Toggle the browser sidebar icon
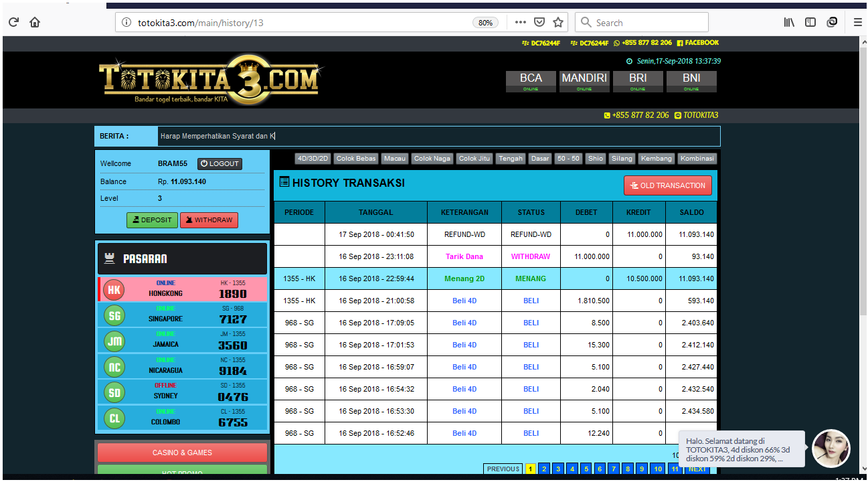 (x=810, y=22)
